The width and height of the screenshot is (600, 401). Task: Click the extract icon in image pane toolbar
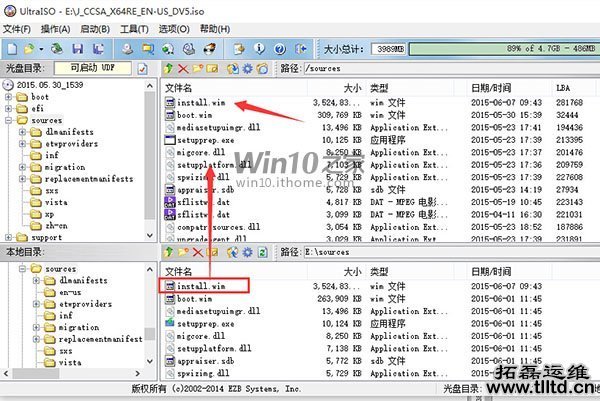click(x=233, y=68)
